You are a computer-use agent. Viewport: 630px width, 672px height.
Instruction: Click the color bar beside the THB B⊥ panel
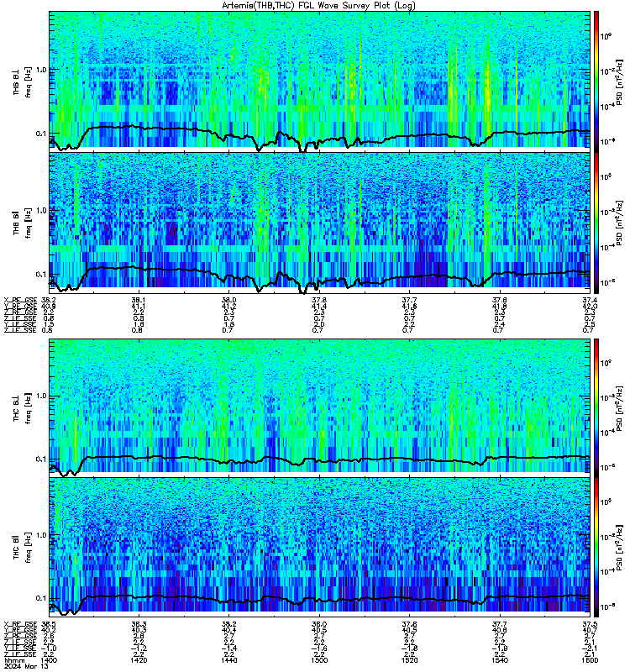click(x=596, y=81)
